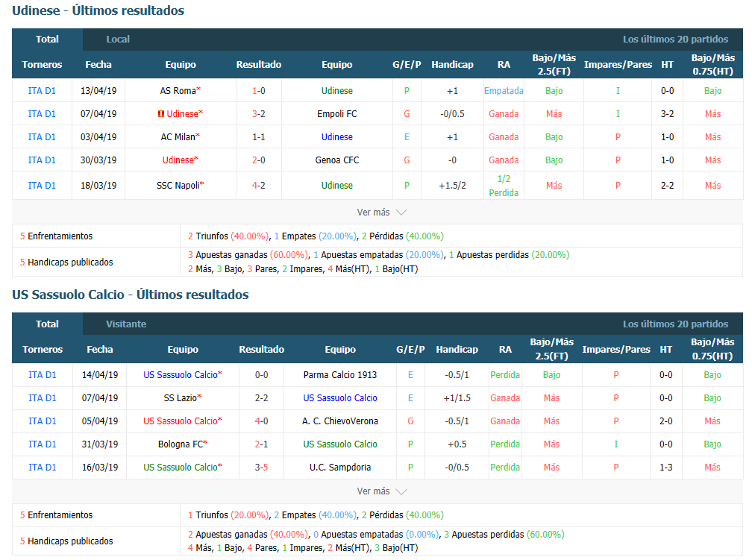Switch to Local tab in Udinese table
Screen dimensions: 752x560
118,40
